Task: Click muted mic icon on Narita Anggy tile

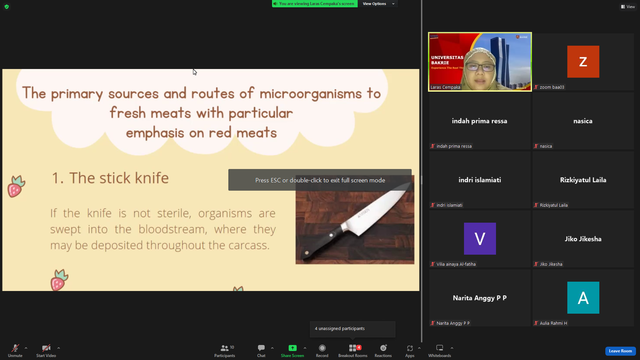Action: [x=433, y=323]
